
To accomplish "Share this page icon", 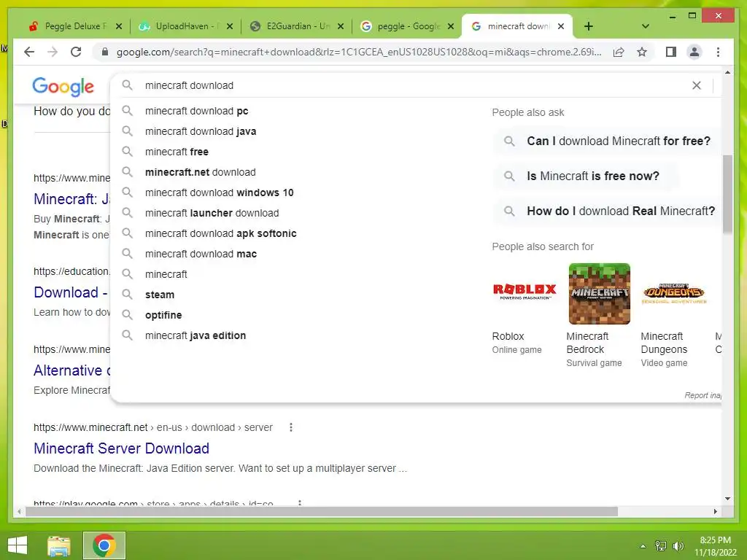I will [x=619, y=52].
